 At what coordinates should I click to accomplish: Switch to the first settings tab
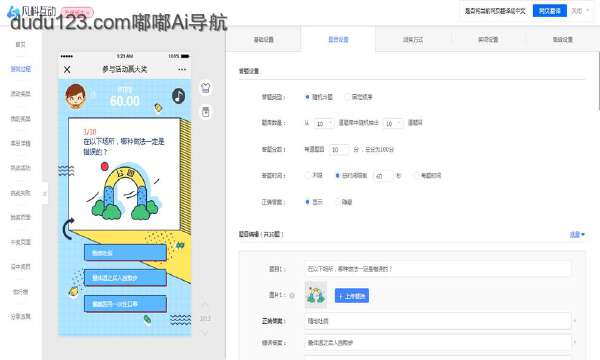(x=264, y=39)
